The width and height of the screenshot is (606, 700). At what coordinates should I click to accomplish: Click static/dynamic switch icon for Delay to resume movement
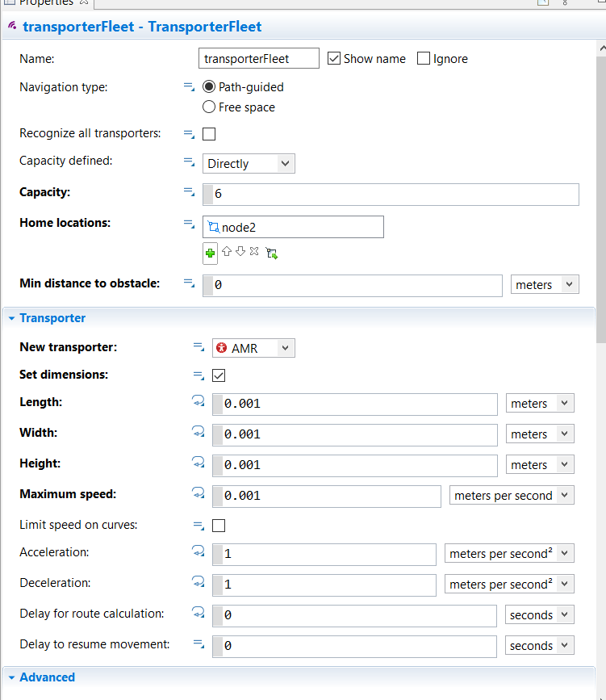pos(199,643)
